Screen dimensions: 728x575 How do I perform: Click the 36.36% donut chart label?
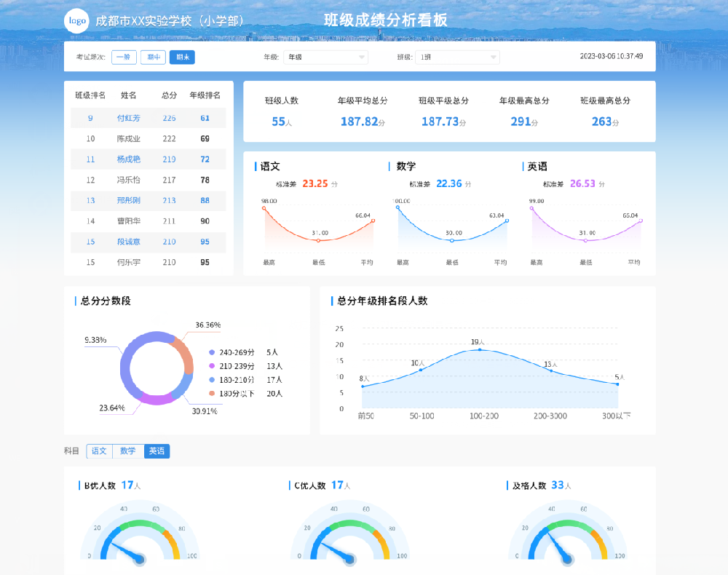point(207,325)
